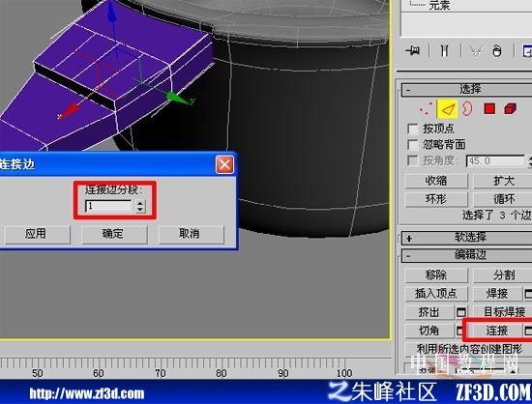Select Edge sub-object level icon
This screenshot has width=532, height=404.
tap(447, 109)
